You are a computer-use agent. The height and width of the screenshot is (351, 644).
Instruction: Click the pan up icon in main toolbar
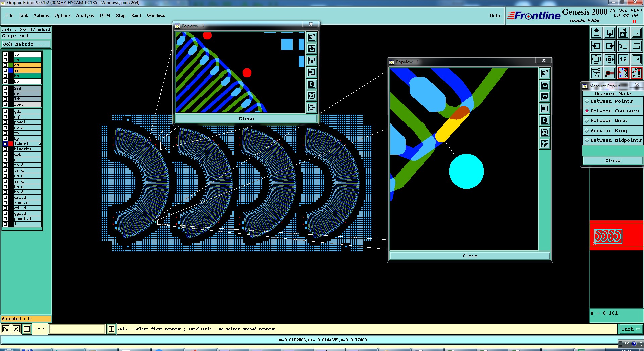coord(596,33)
